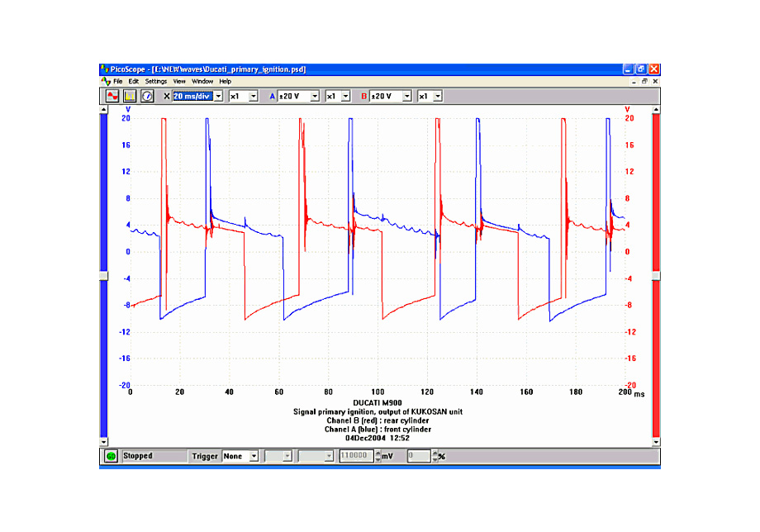Restore the inner waveform document window

click(644, 82)
